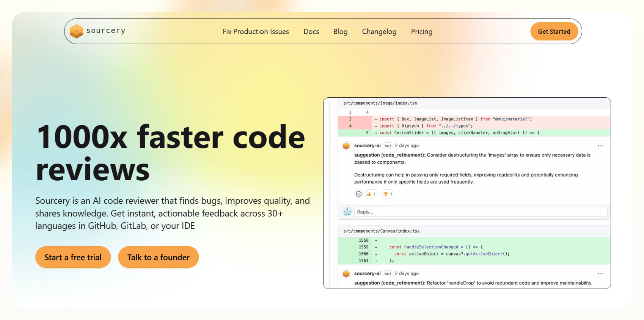
Task: Click the const CustomSlider code line
Action: pos(474,133)
